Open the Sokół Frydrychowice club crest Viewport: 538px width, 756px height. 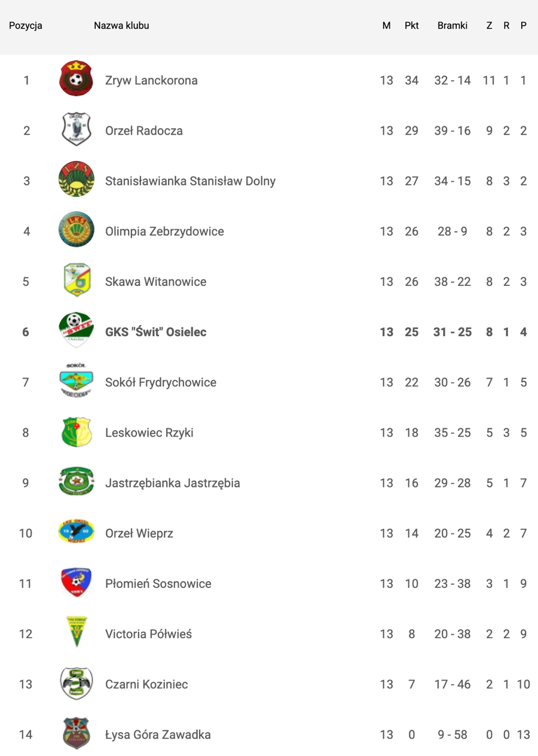pos(77,381)
